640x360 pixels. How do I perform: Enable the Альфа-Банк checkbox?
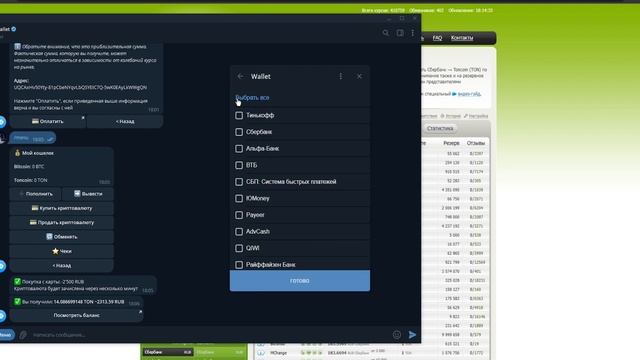tap(239, 149)
